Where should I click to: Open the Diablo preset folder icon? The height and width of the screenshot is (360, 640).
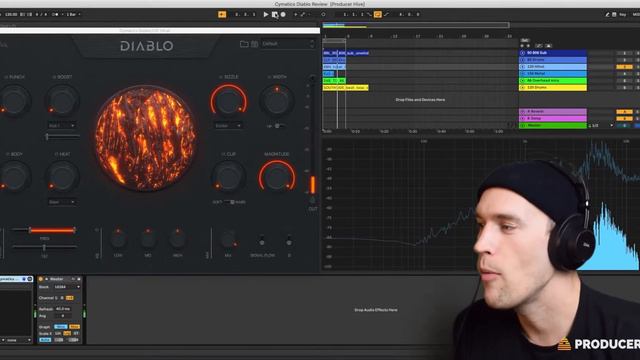click(244, 44)
